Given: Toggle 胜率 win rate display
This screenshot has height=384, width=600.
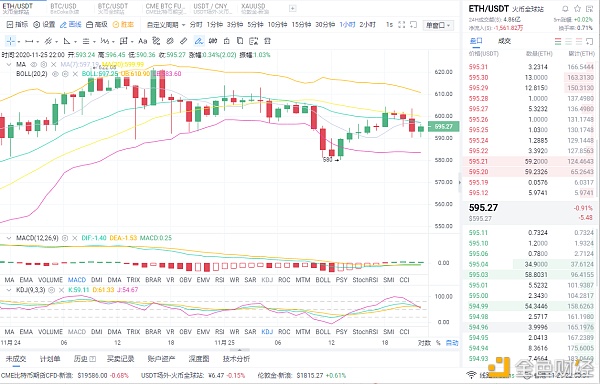Looking at the screenshot, I should point(123,24).
